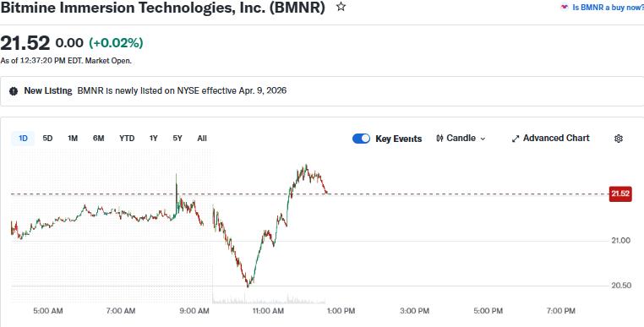
Task: Click icon beside 'Is BMNR a buy now?'
Action: point(565,7)
